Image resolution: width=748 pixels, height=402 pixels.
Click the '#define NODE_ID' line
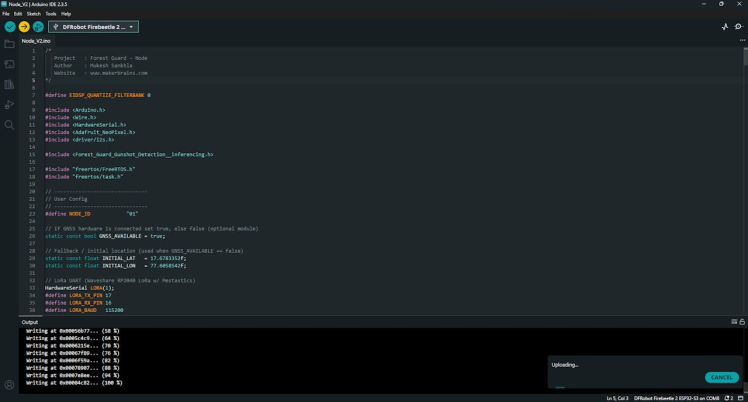point(92,214)
